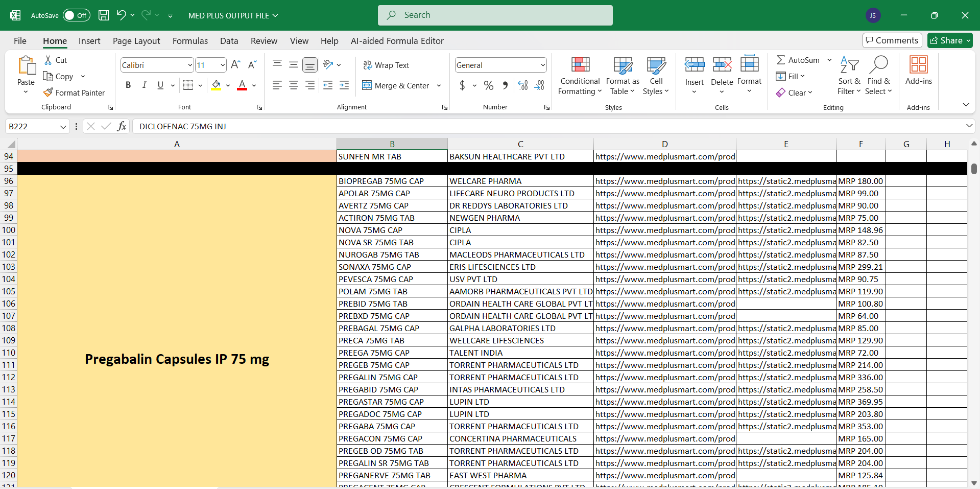Switch to the Formulas tab
The height and width of the screenshot is (489, 980).
[x=190, y=41]
